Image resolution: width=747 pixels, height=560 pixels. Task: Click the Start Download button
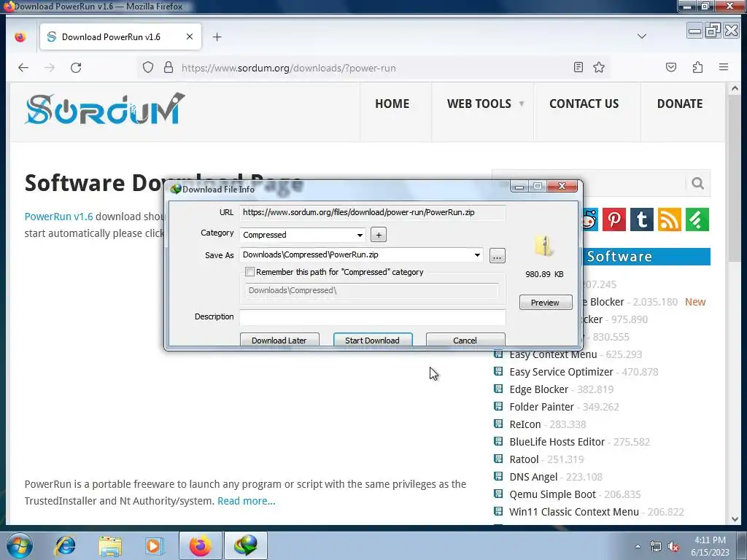point(373,340)
